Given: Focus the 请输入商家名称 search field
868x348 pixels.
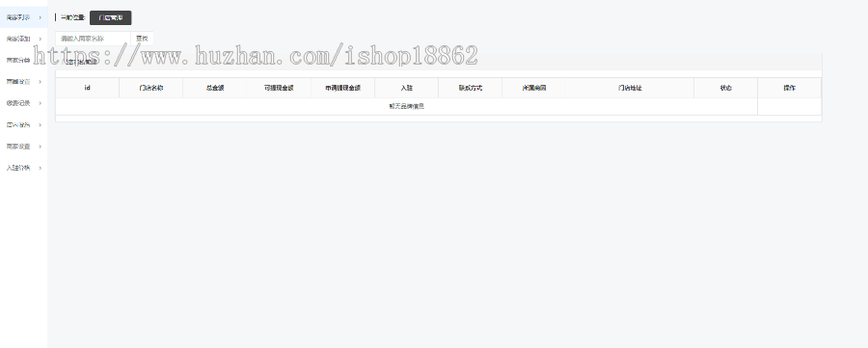Looking at the screenshot, I should click(93, 39).
